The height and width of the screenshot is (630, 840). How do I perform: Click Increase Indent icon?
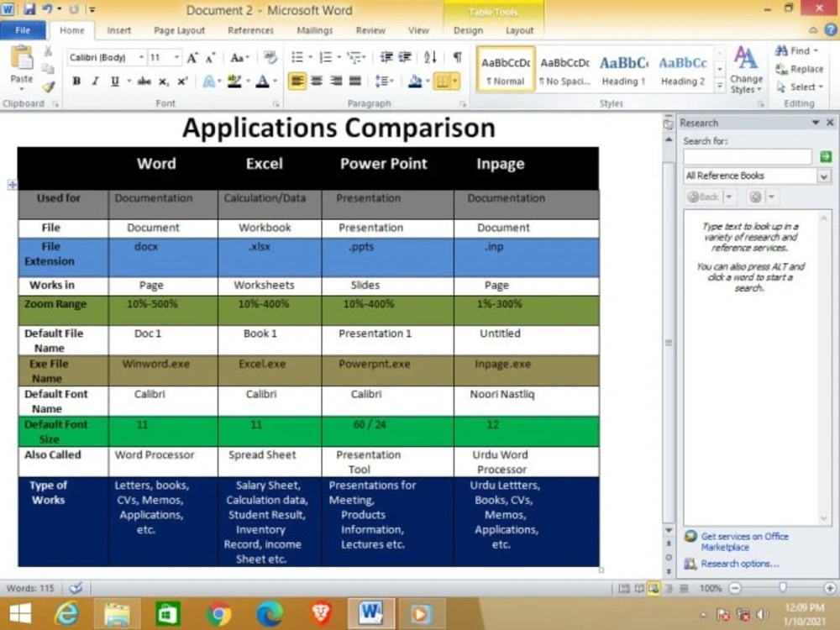(x=406, y=57)
